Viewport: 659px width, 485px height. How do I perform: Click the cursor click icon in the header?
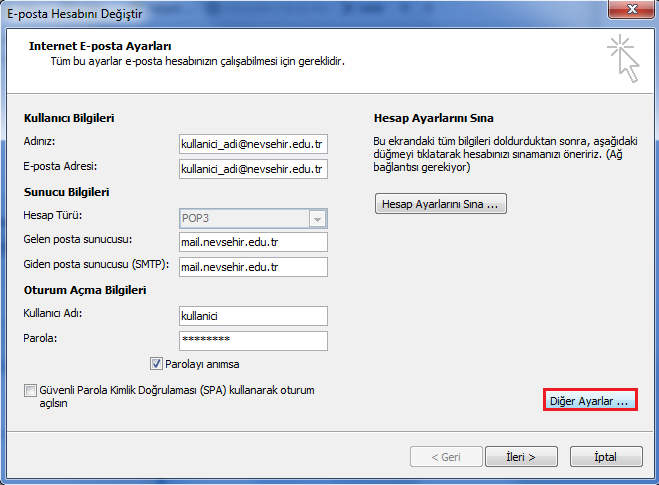[622, 58]
